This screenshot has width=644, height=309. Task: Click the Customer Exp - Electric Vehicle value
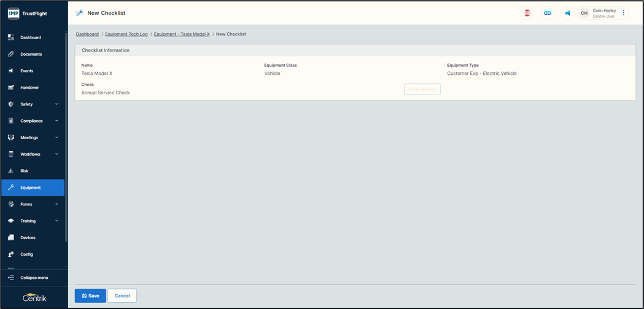coord(482,74)
